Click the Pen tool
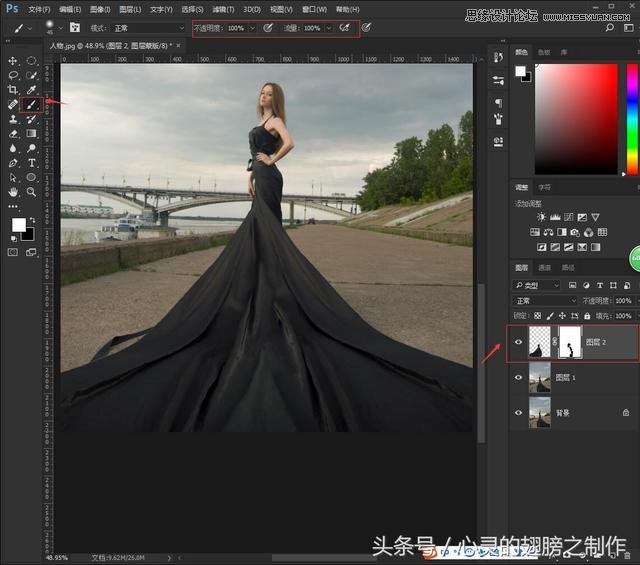The image size is (640, 565). [x=13, y=162]
